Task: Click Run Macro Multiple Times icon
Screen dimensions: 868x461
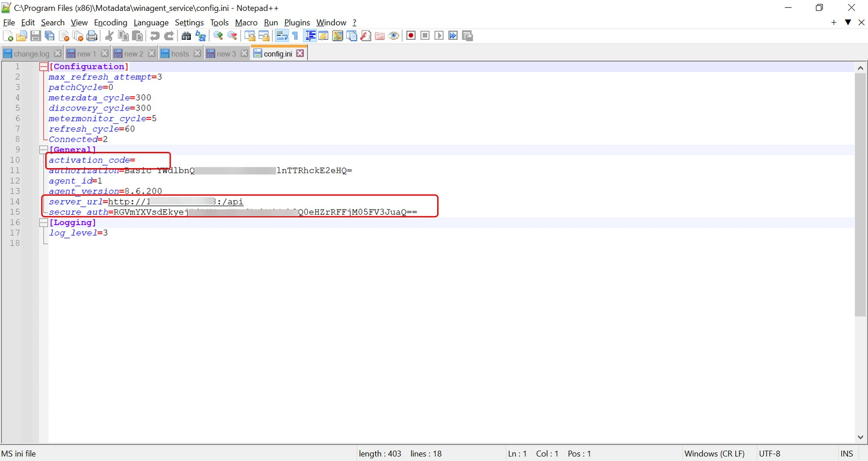Action: (453, 36)
